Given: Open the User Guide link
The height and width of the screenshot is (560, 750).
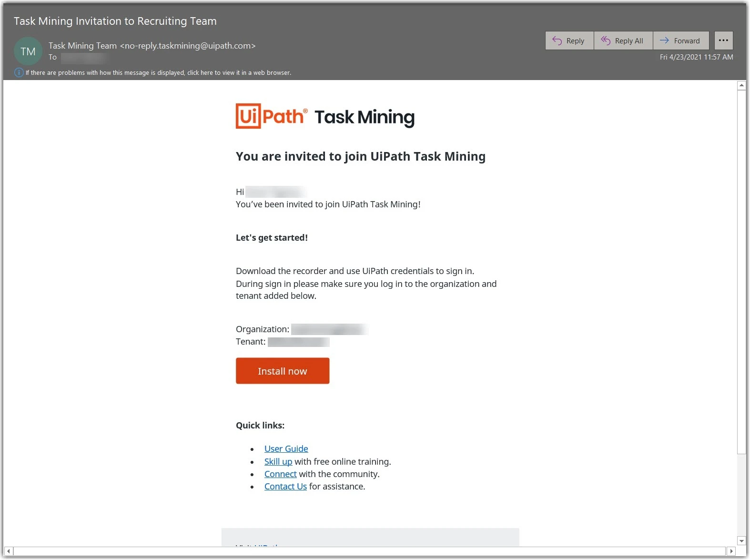Looking at the screenshot, I should 286,448.
